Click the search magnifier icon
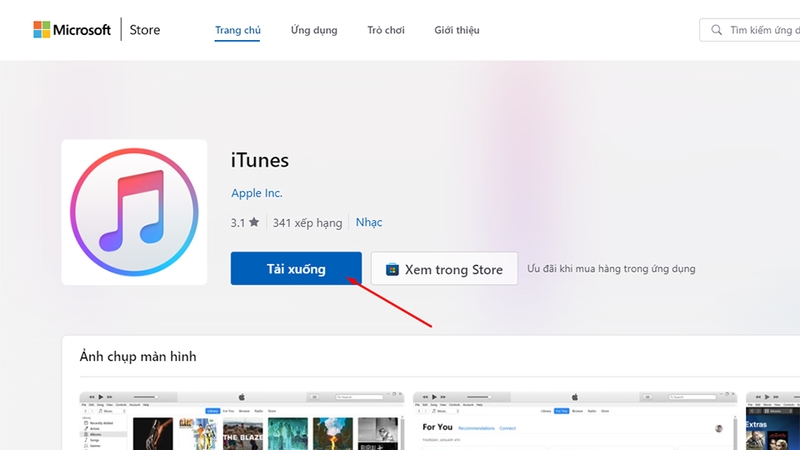 point(716,30)
